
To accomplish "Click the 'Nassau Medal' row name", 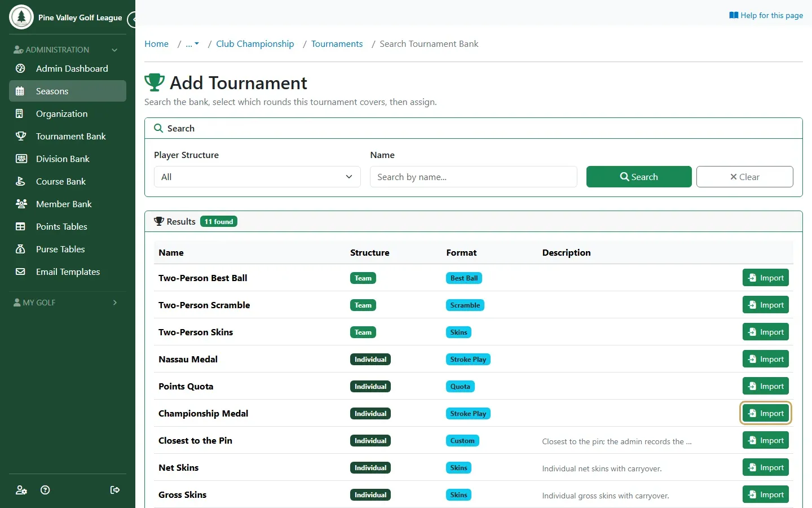I will point(188,359).
